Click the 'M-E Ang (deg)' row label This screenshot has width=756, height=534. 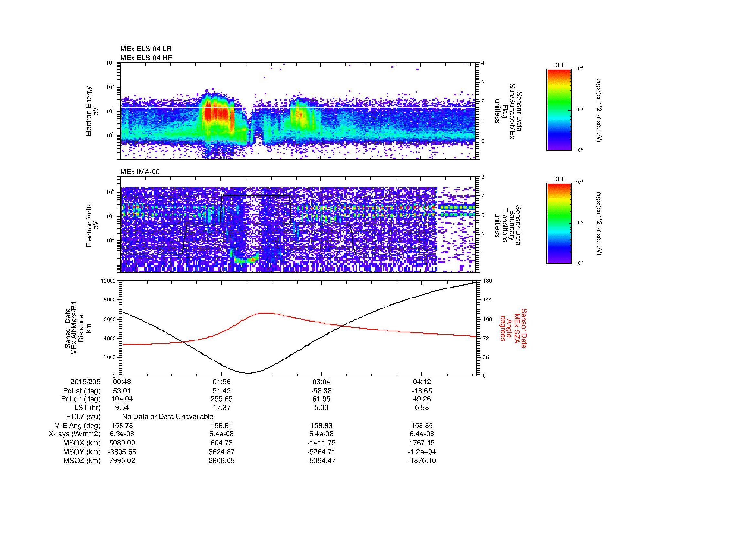pos(77,426)
